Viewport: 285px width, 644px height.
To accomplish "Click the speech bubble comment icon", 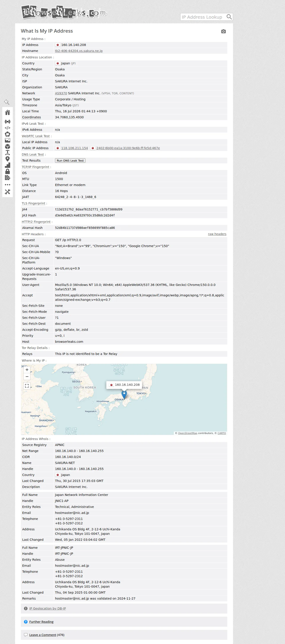I will click(26, 635).
